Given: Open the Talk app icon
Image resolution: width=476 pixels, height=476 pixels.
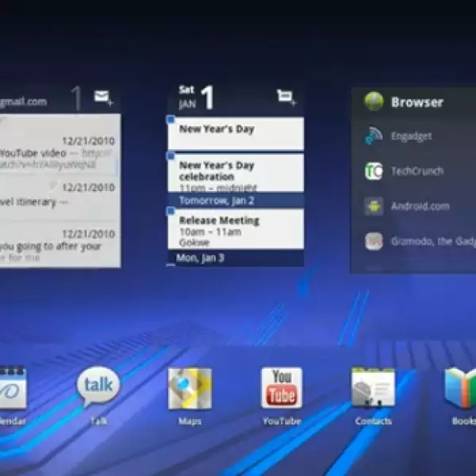Looking at the screenshot, I should tap(98, 387).
